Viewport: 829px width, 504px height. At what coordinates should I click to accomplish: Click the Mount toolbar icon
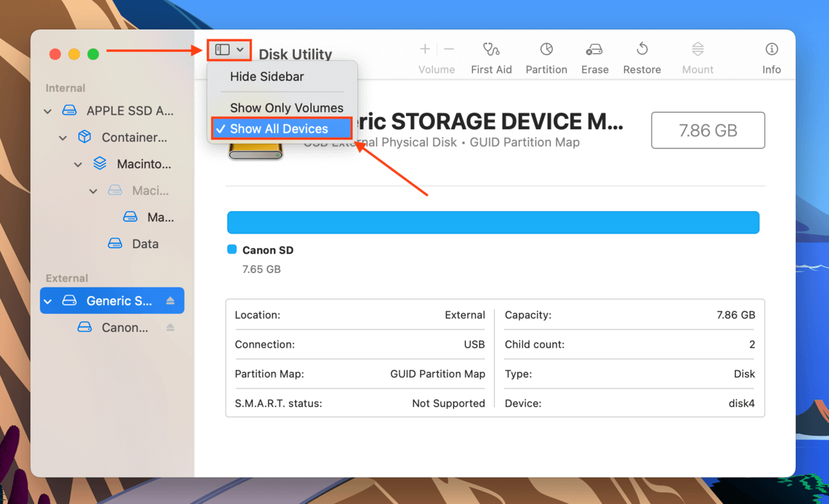point(698,49)
